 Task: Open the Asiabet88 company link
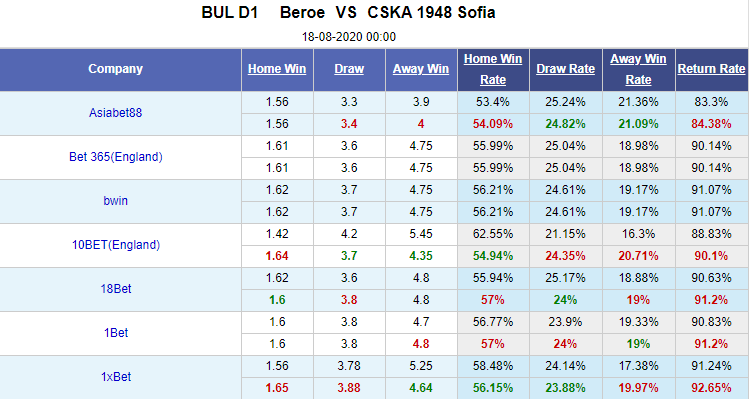coord(115,113)
